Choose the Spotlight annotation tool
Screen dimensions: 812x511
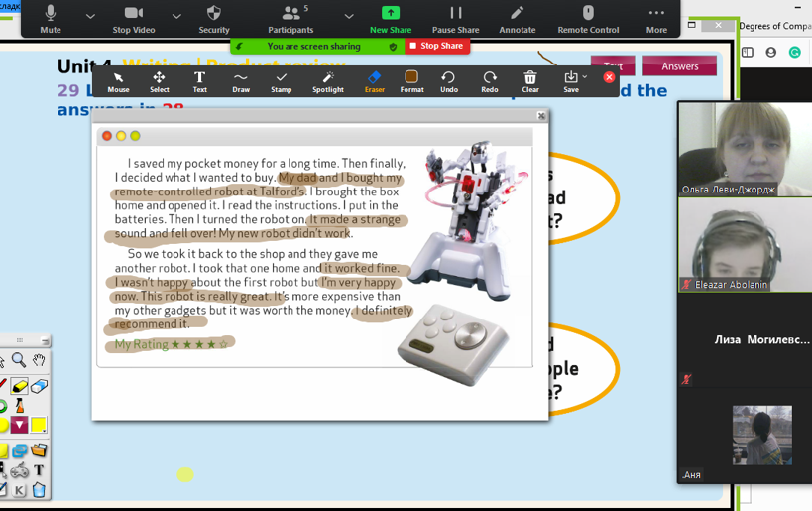point(328,81)
